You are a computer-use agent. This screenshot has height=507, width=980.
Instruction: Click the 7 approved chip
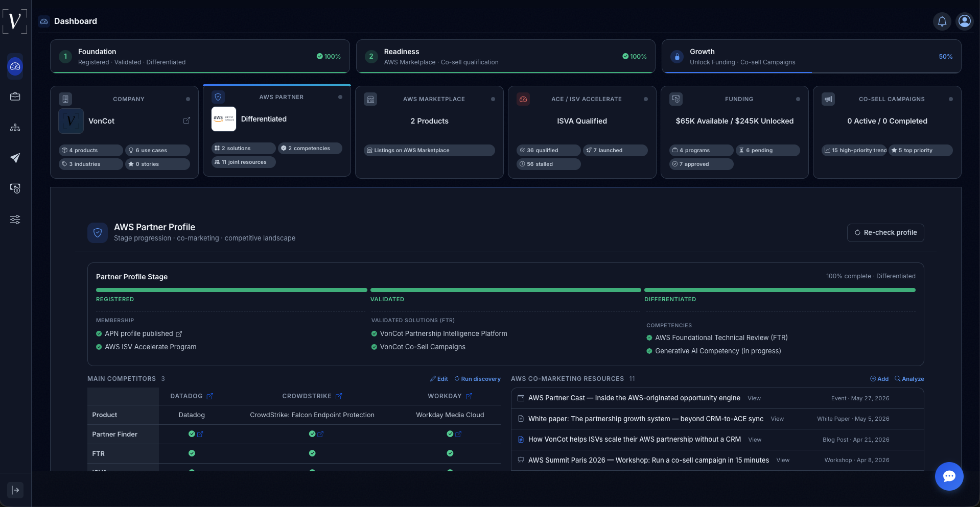coord(701,164)
